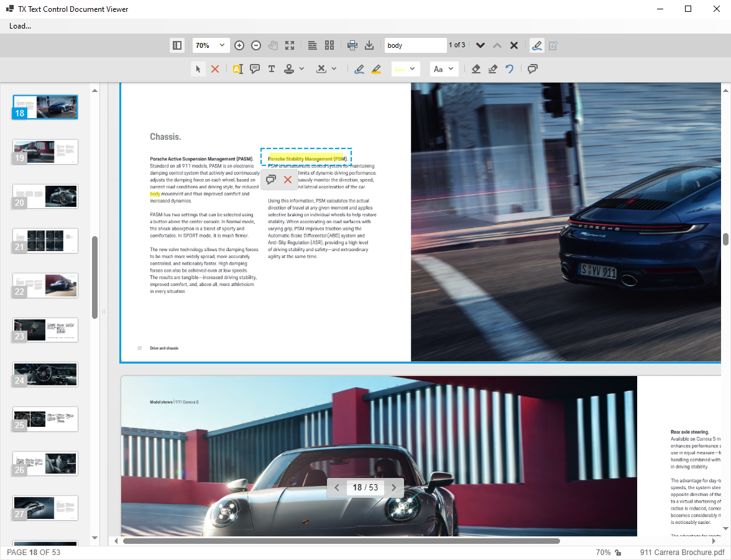Screen dimensions: 731x560
Task: Click the thumbnail panel scroll up arrow
Action: [x=94, y=91]
